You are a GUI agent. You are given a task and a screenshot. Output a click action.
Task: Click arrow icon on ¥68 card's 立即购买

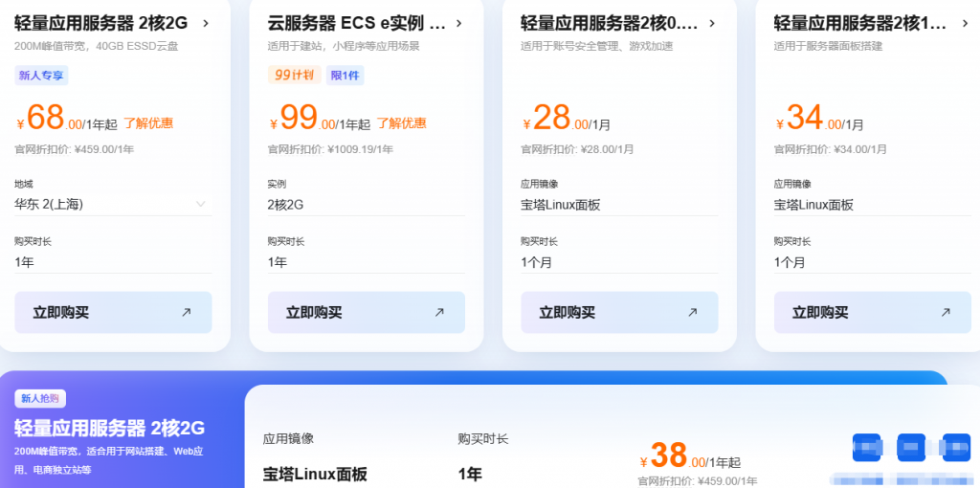tap(187, 312)
